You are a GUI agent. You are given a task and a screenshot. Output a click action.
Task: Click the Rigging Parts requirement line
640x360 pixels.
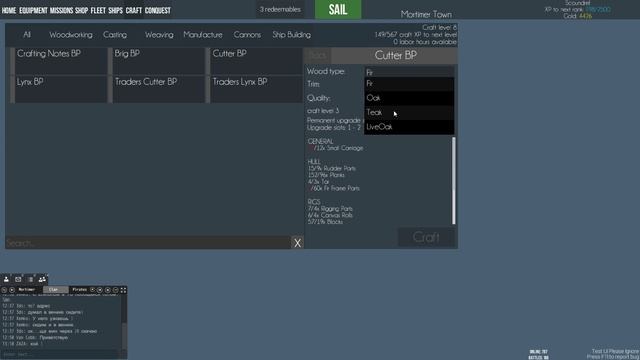click(330, 209)
